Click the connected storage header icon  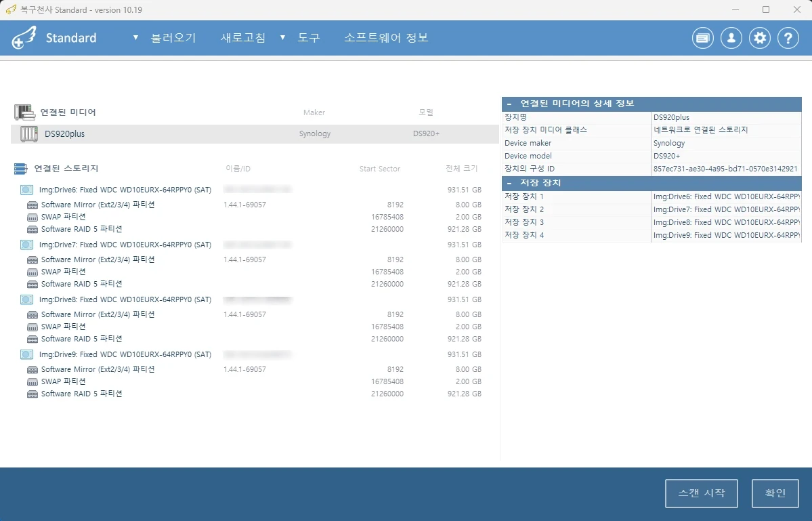pyautogui.click(x=21, y=168)
